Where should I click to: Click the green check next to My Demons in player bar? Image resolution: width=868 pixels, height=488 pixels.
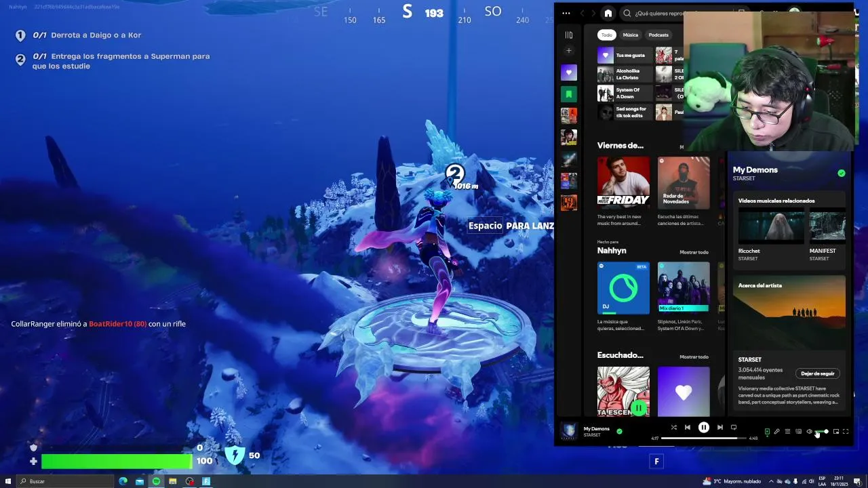(x=619, y=431)
